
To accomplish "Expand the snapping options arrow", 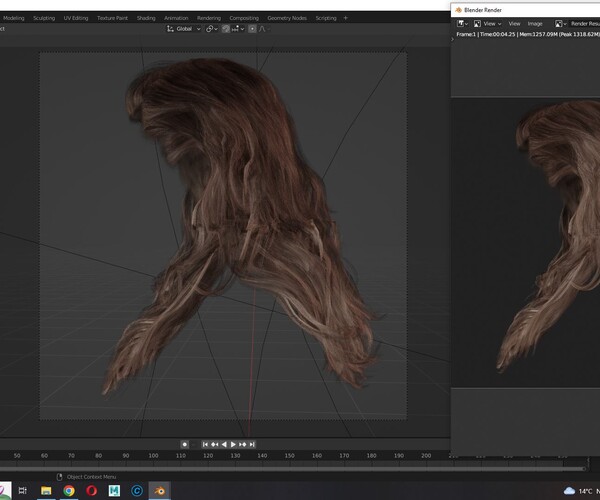I will point(242,29).
